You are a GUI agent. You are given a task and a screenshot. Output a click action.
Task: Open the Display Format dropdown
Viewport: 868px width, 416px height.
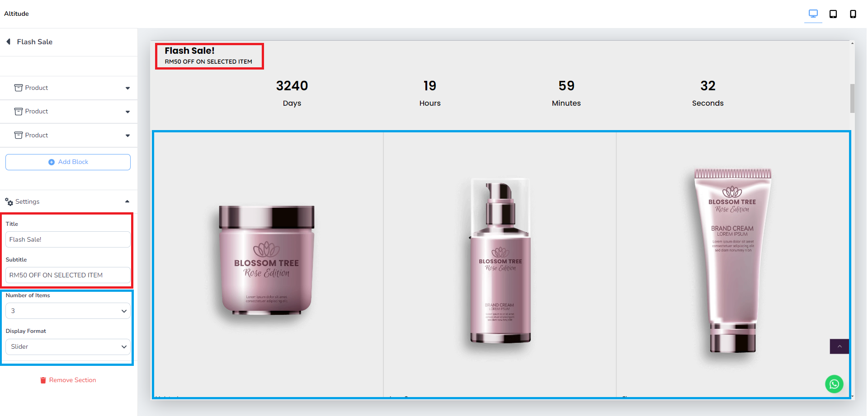coord(68,346)
